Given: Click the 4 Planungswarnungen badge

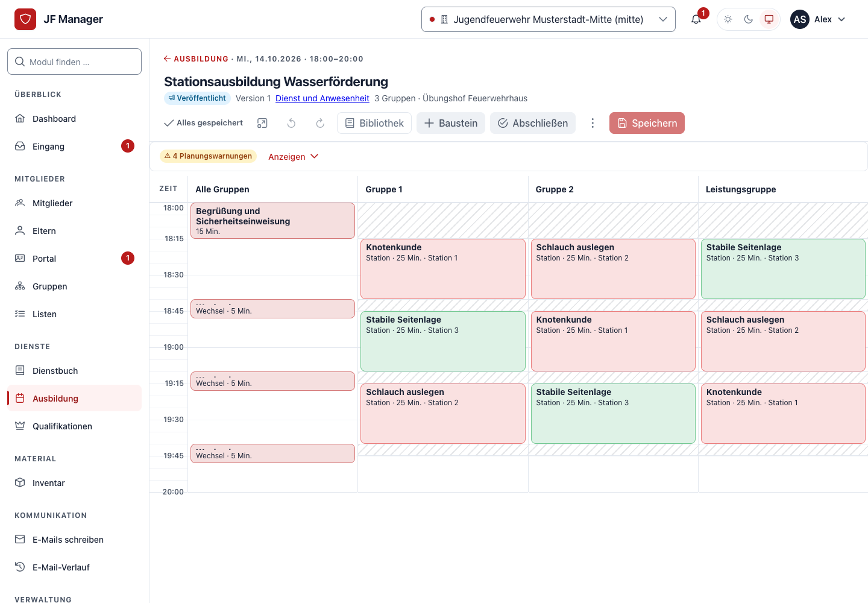Looking at the screenshot, I should [x=208, y=156].
